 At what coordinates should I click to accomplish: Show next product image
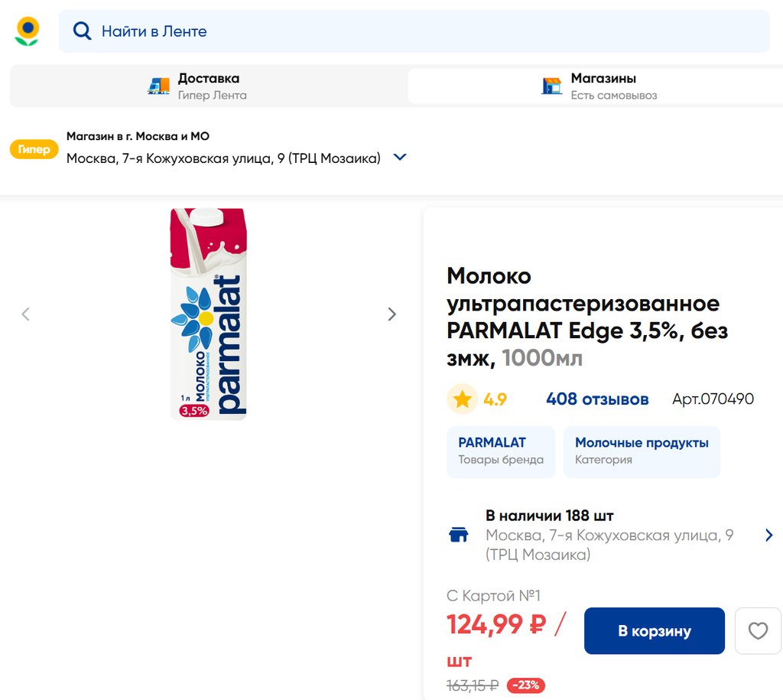(392, 314)
